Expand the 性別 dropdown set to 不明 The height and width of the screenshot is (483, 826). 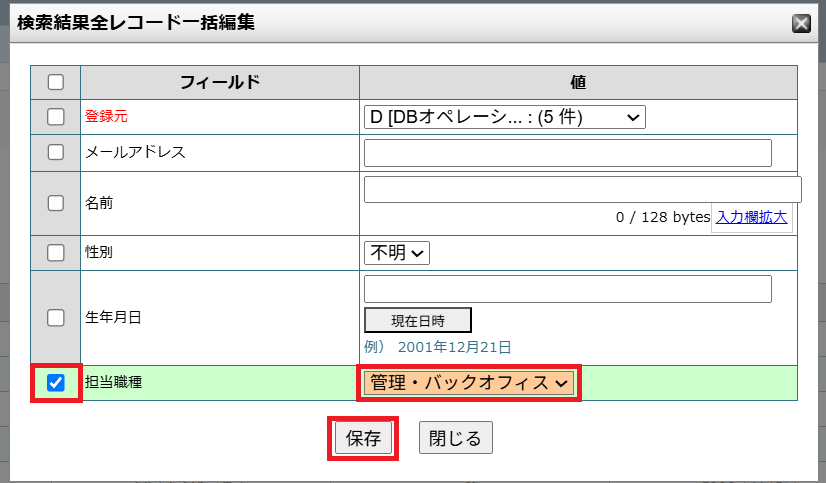[x=397, y=253]
